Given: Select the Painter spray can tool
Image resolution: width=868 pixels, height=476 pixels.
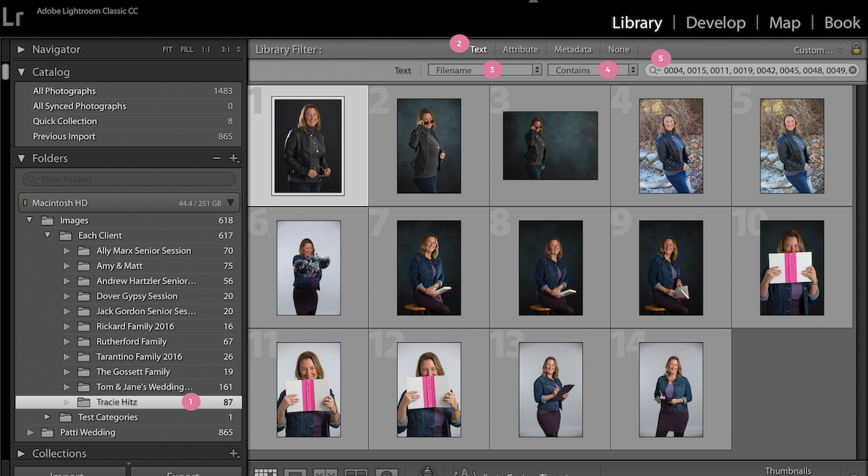Looking at the screenshot, I should click(x=427, y=471).
